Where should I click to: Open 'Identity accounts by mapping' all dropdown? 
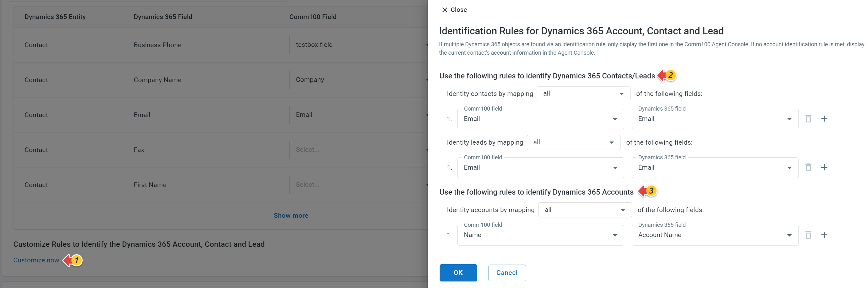pos(585,210)
